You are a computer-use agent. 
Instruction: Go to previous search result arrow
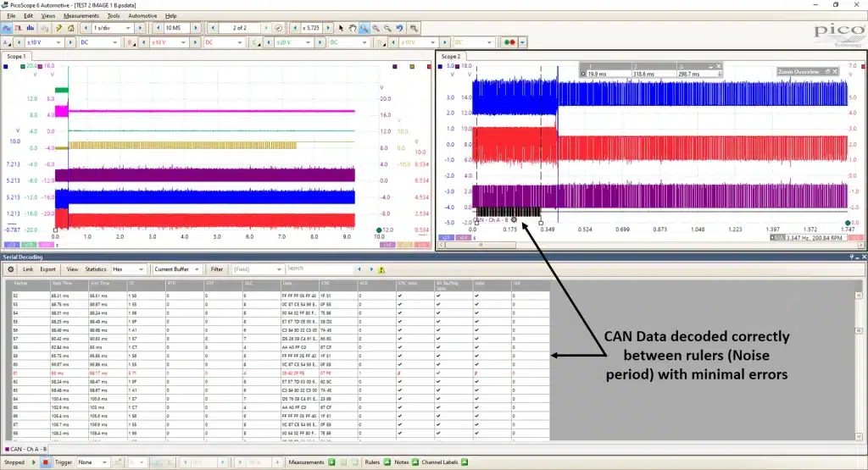[x=359, y=269]
